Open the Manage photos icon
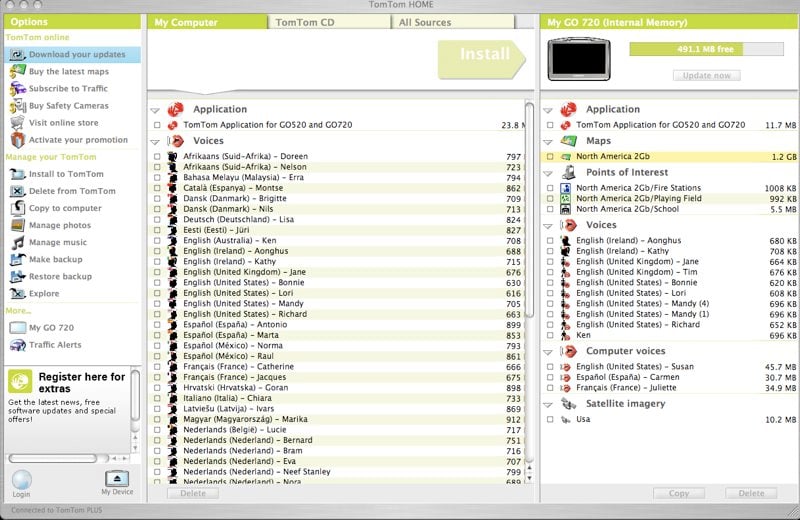This screenshot has width=800, height=520. (x=17, y=226)
